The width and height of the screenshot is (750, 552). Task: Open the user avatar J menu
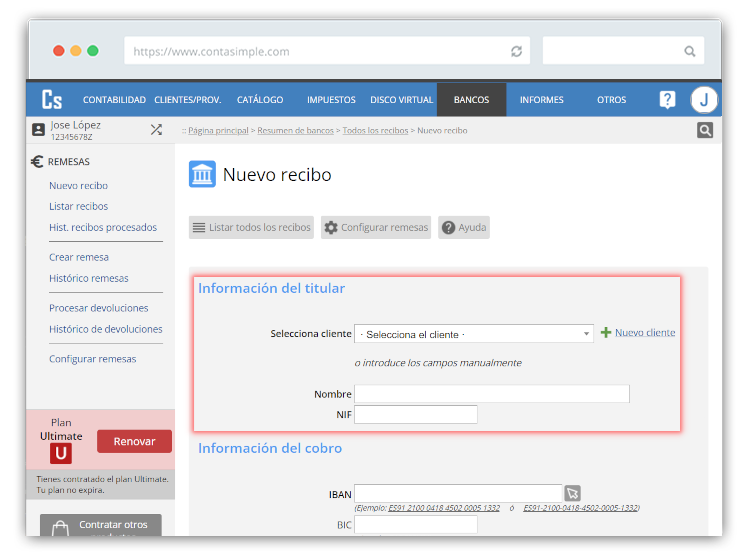point(704,100)
